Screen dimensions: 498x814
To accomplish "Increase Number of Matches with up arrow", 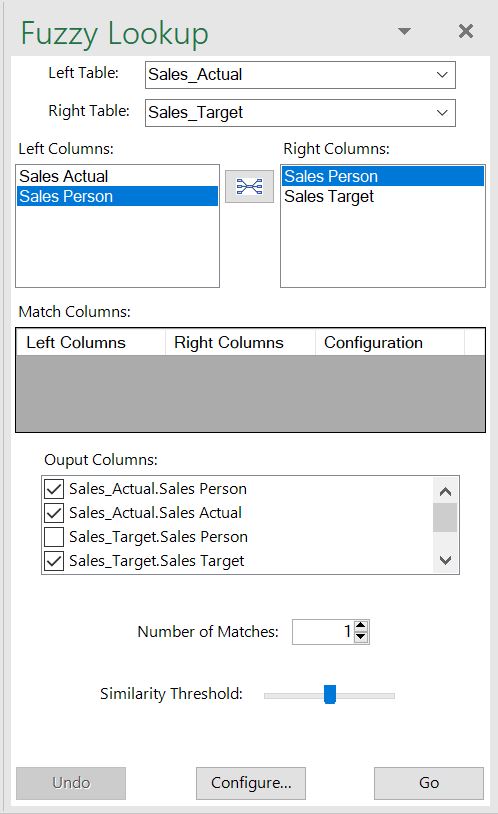I will (x=361, y=626).
